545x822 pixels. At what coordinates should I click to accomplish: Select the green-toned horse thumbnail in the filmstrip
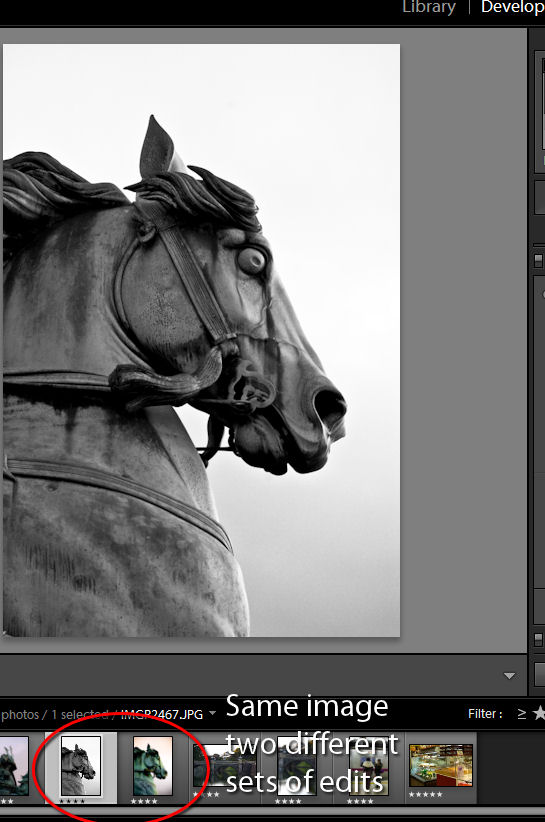click(x=152, y=766)
